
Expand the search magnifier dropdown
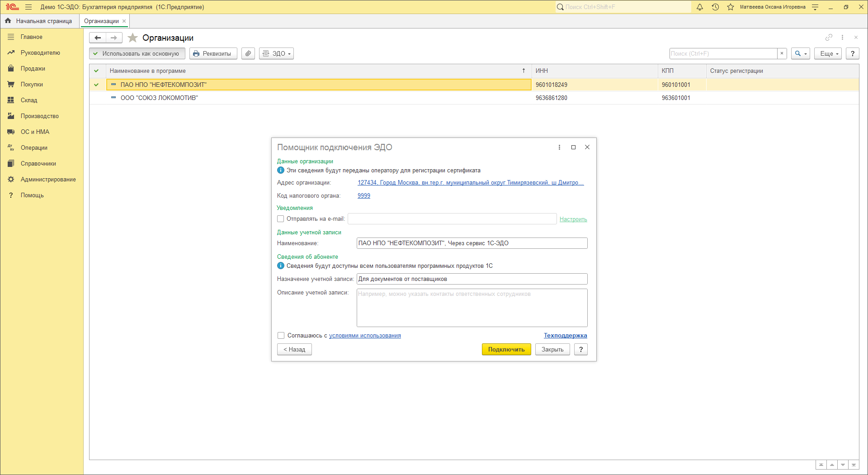click(800, 53)
